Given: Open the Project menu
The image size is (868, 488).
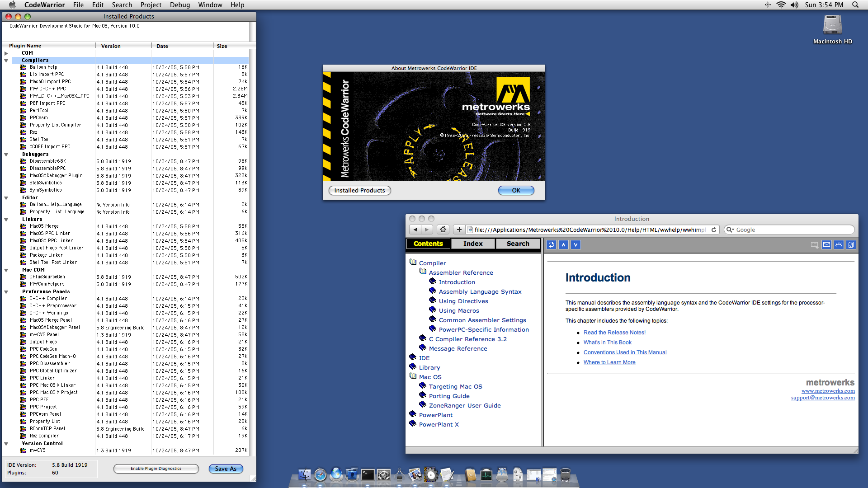Looking at the screenshot, I should (x=151, y=5).
